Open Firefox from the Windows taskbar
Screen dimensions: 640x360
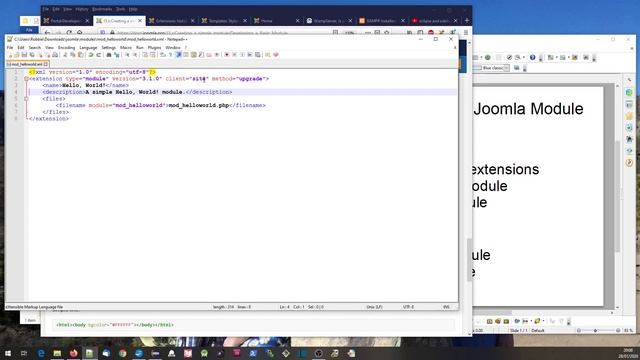coord(73,353)
